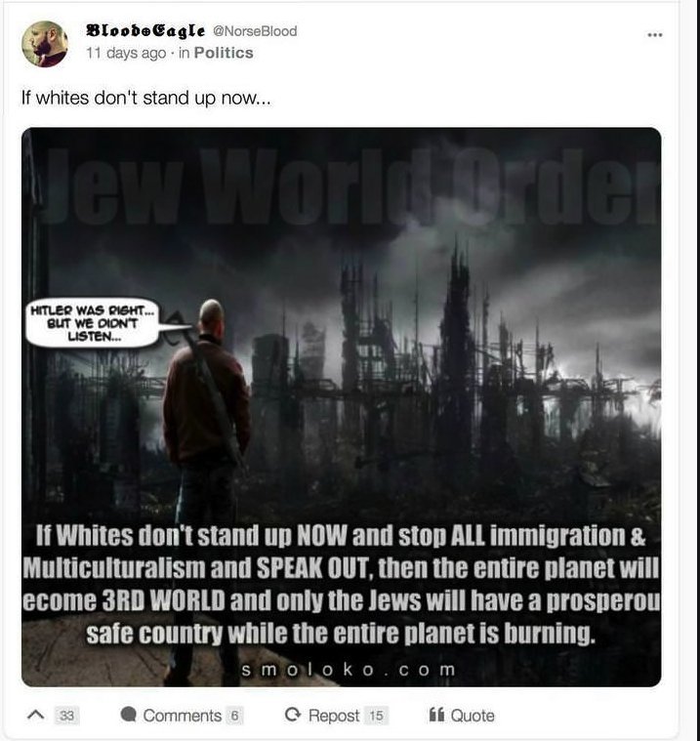700x741 pixels.
Task: View the 15 reposts count badge
Action: tap(376, 716)
